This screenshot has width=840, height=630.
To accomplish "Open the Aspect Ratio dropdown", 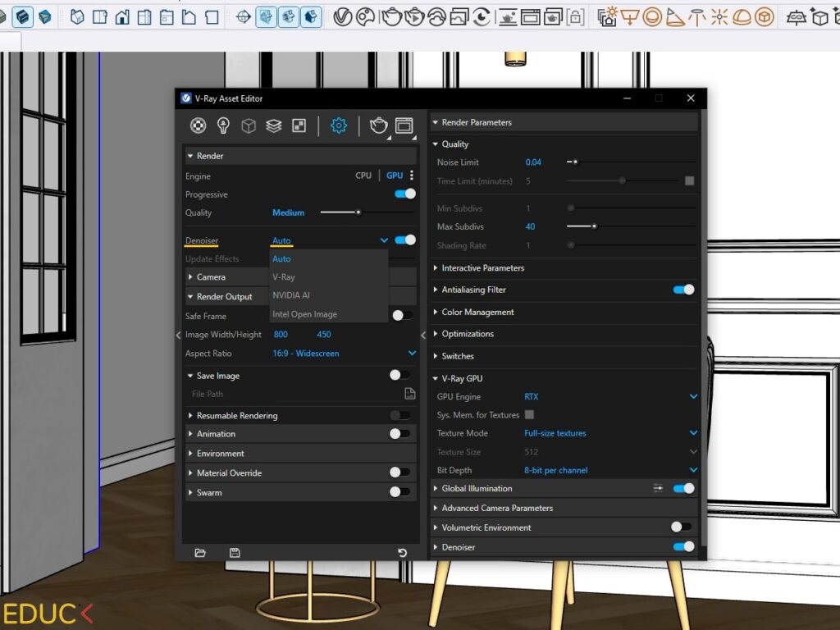I will (412, 354).
